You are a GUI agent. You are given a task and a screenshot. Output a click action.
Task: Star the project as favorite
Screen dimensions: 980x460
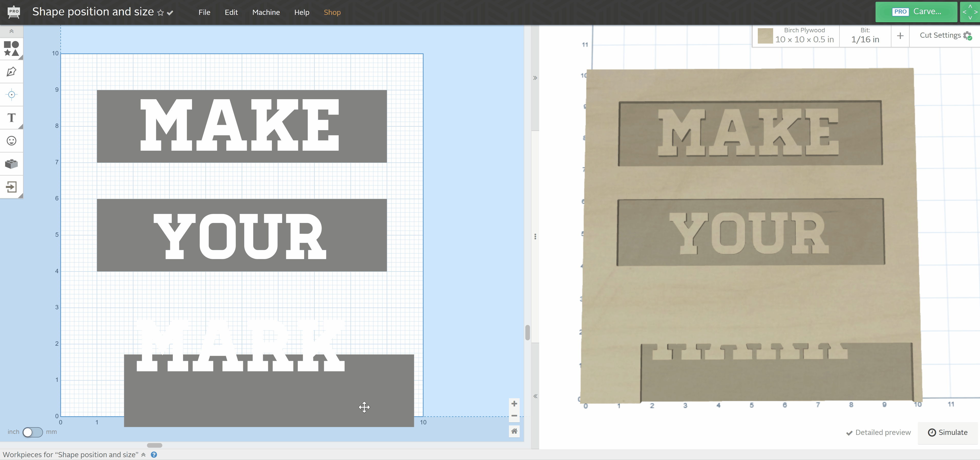[161, 13]
